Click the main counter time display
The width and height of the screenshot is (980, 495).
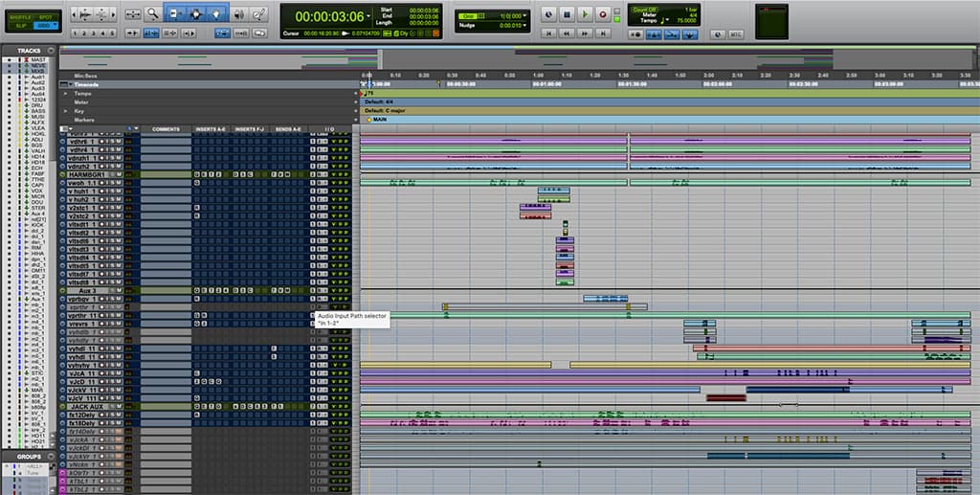tap(329, 17)
